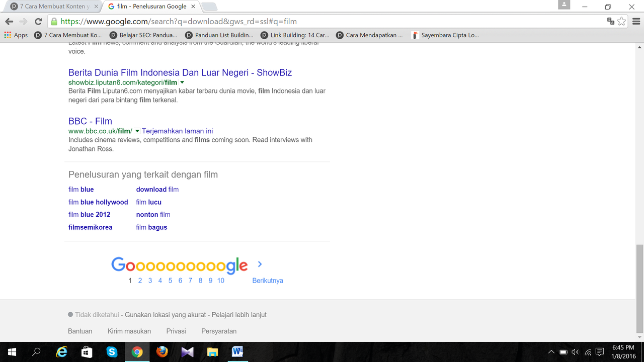The height and width of the screenshot is (362, 644).
Task: Open File Explorer from the taskbar
Action: (x=212, y=352)
